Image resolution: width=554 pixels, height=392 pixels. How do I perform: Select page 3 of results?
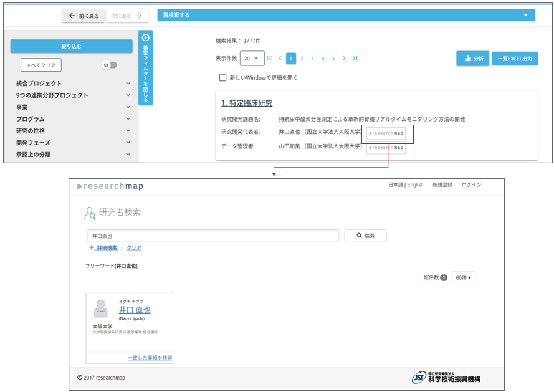312,59
